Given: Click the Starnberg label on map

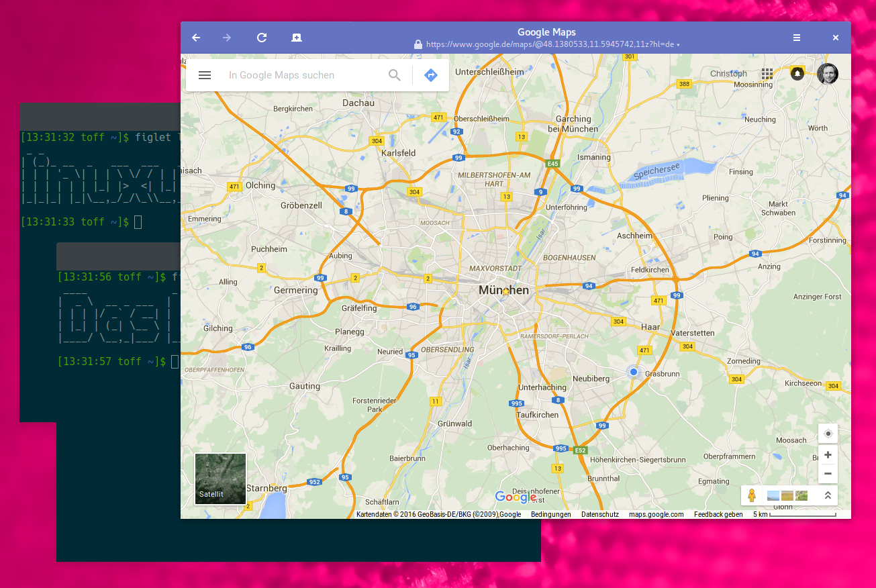Looking at the screenshot, I should point(266,488).
